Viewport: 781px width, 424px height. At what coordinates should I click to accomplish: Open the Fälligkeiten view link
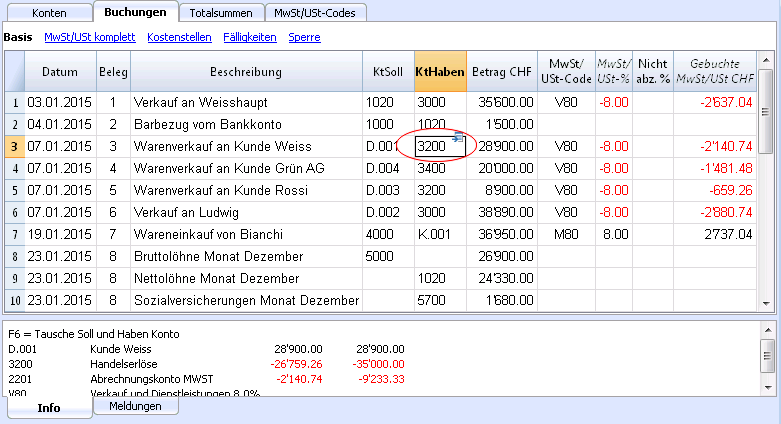click(x=250, y=37)
